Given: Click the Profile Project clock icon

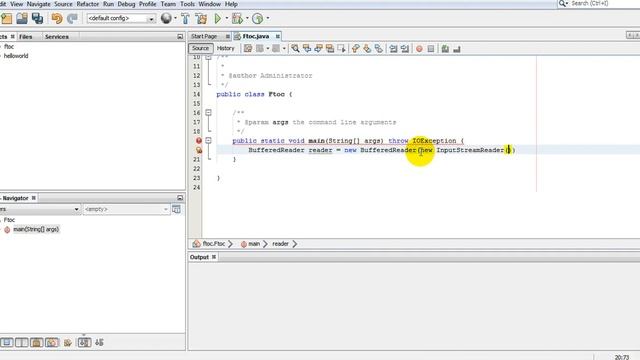Looking at the screenshot, I should coord(257,18).
